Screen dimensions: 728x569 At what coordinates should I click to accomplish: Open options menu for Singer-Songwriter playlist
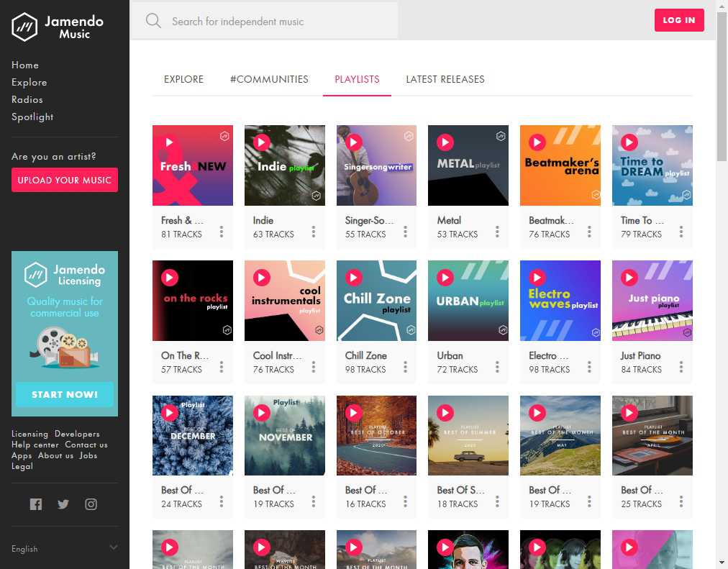[x=405, y=232]
